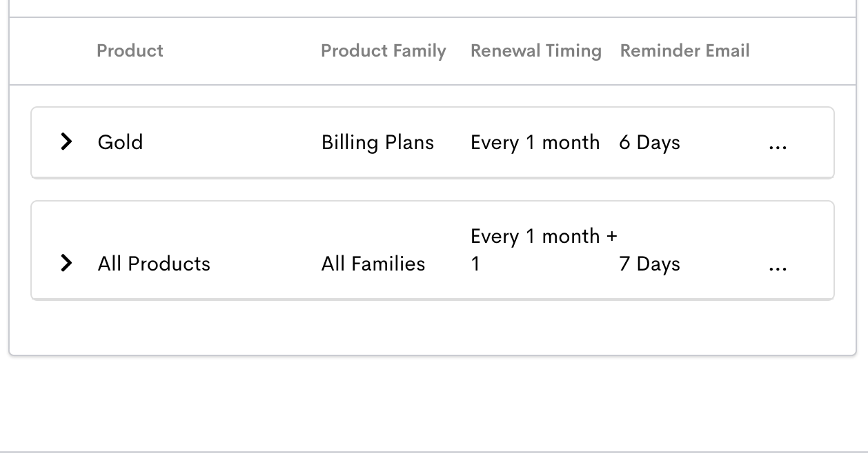The height and width of the screenshot is (461, 868).
Task: Open the All Products row ellipsis menu
Action: pos(777,268)
